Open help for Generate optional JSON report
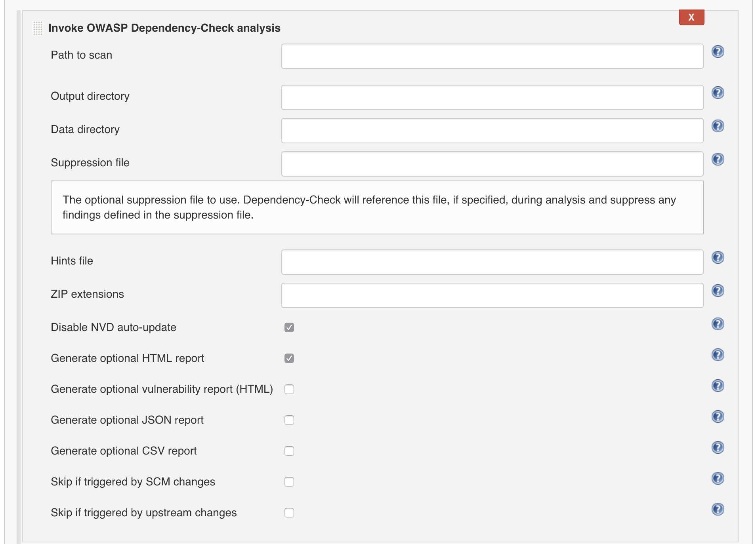The height and width of the screenshot is (544, 756). 718,417
